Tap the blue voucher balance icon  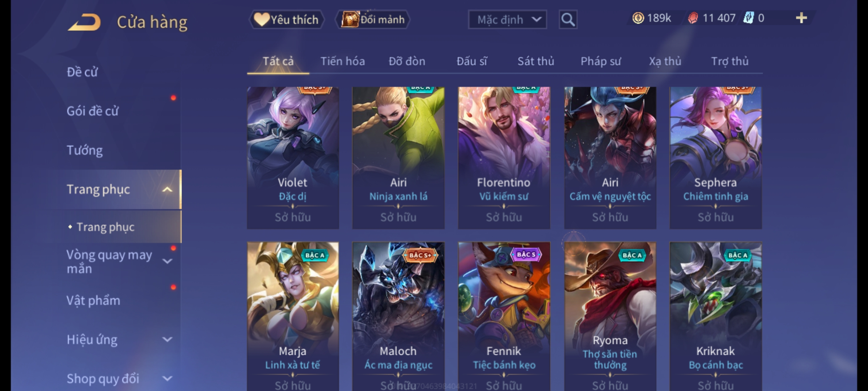click(748, 18)
